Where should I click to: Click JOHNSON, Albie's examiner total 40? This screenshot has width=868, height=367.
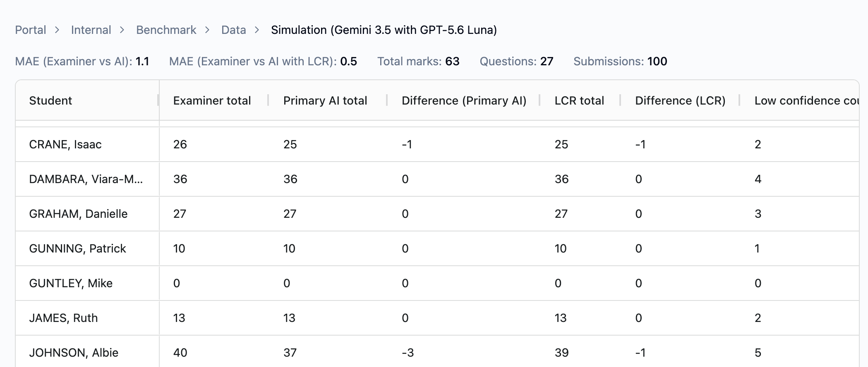tap(180, 353)
